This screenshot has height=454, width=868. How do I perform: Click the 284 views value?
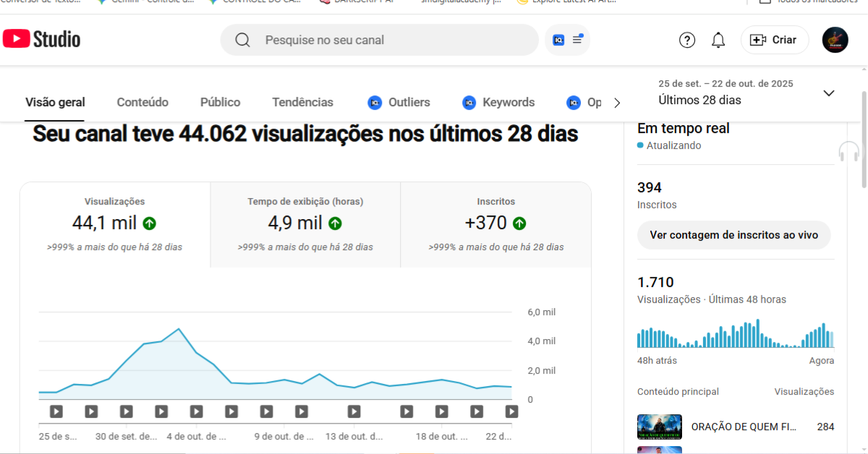[x=825, y=427]
